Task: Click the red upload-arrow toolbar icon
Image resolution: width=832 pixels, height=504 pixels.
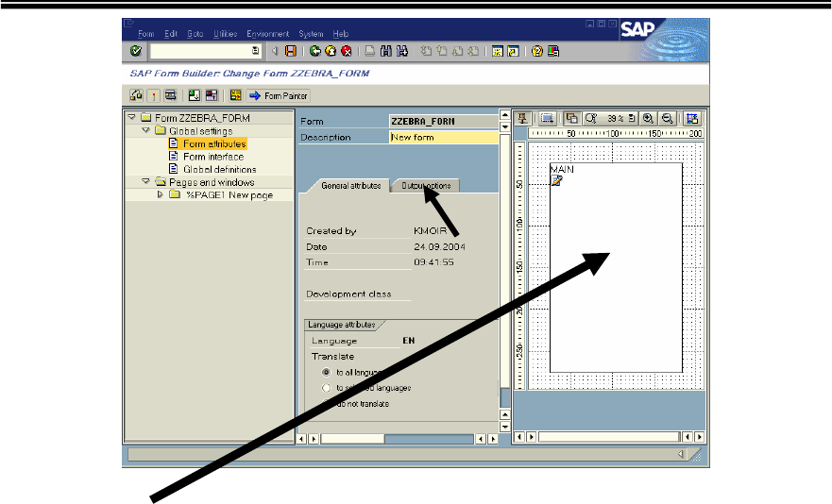Action: 212,95
